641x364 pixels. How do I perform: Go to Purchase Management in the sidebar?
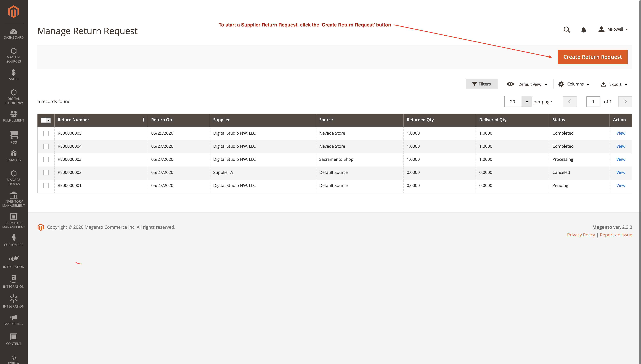14,221
